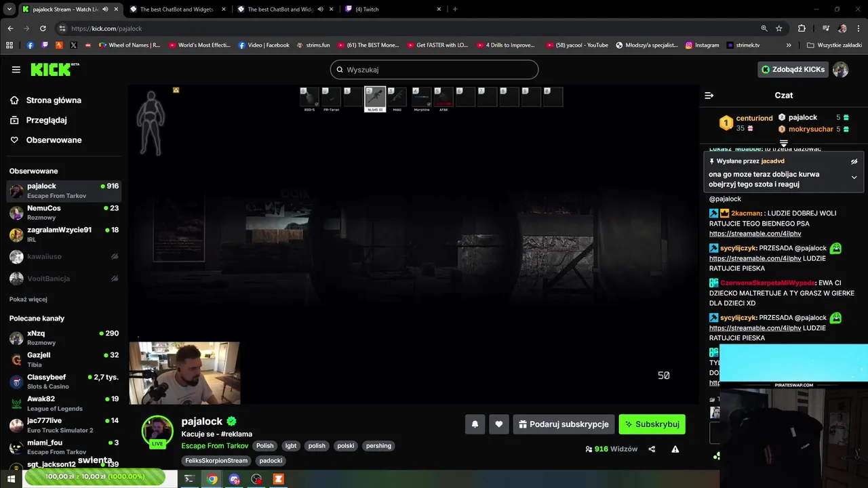
Task: Hide the pinned message (crossed-eye icon)
Action: pyautogui.click(x=854, y=161)
